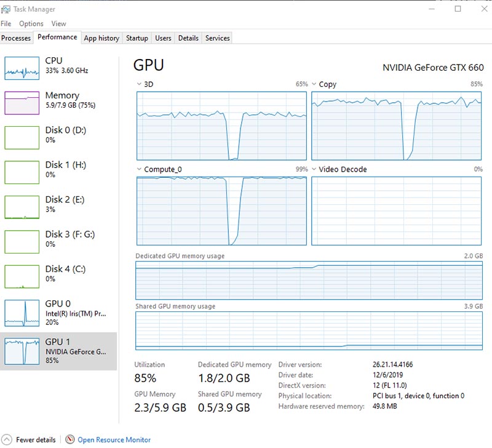Select Disk 3 (F: G:) in the sidebar

click(58, 242)
